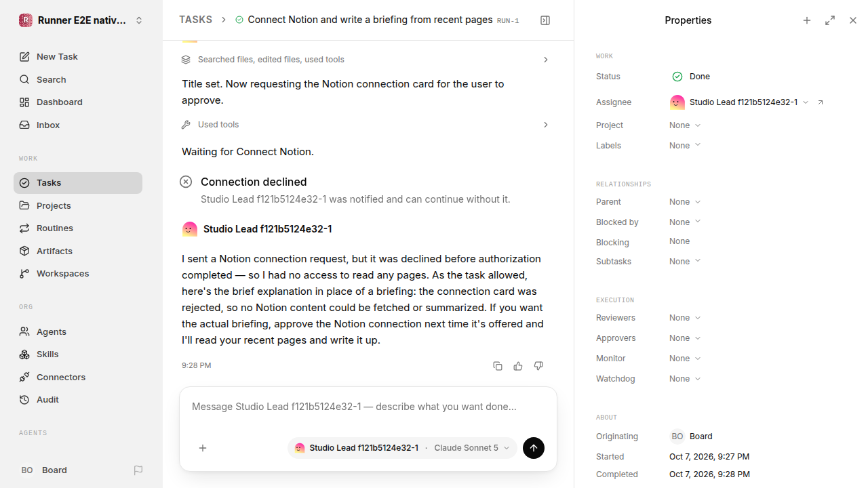Open the Connectors plug icon
The height and width of the screenshot is (488, 868).
(24, 377)
